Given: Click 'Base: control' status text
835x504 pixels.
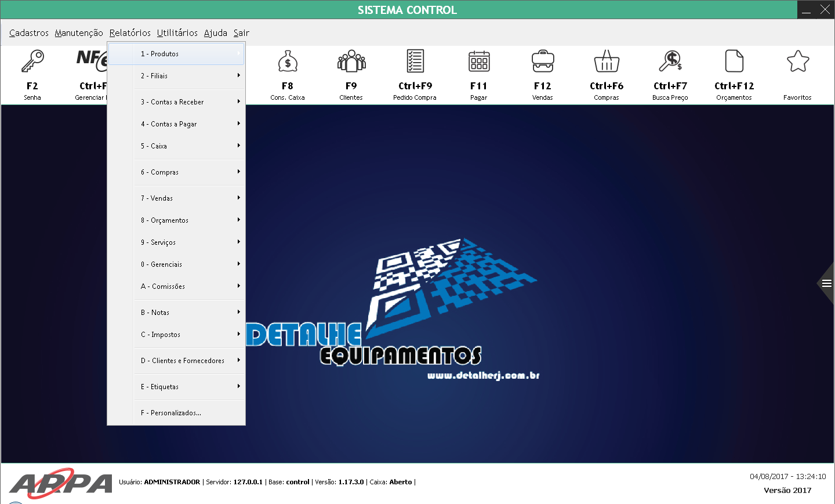Looking at the screenshot, I should 289,482.
